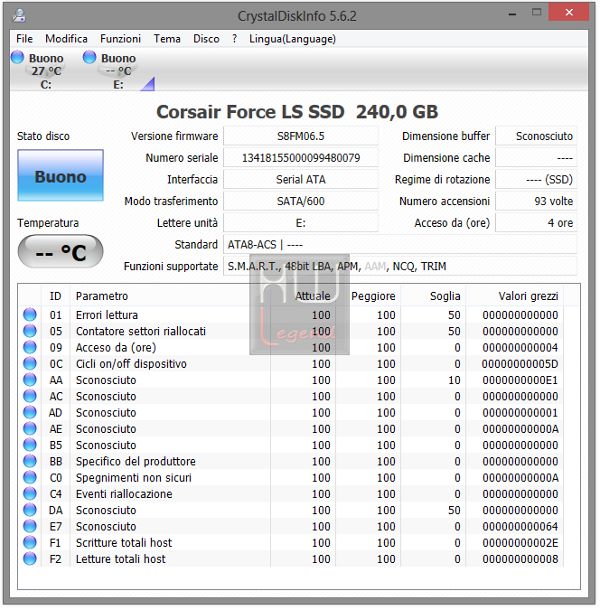Click raw value 00000000064
The height and width of the screenshot is (610, 600).
point(520,526)
